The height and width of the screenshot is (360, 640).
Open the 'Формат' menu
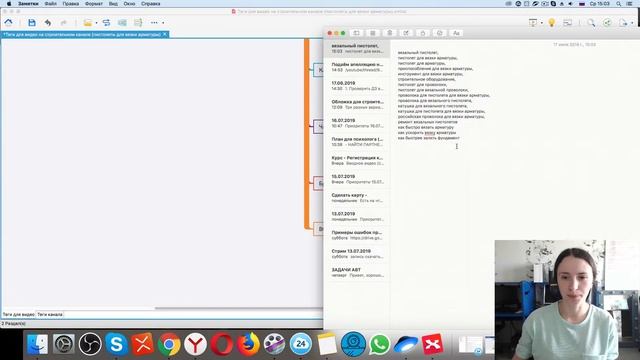[x=93, y=4]
